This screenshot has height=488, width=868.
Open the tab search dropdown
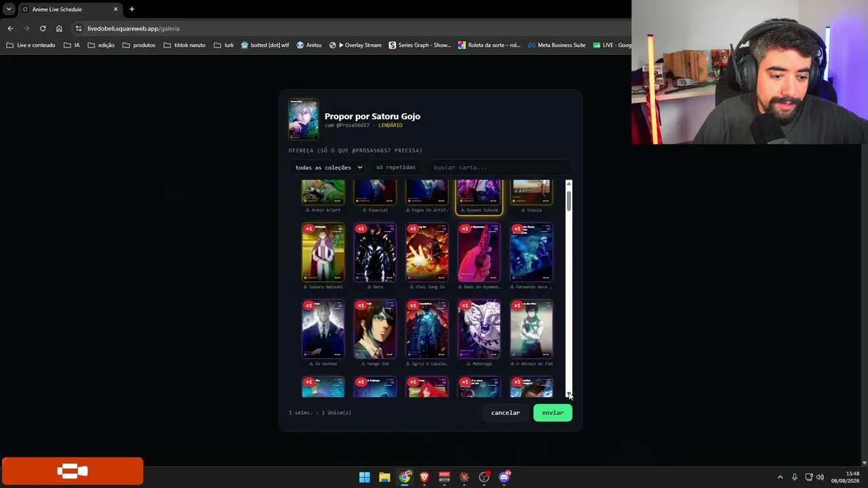pyautogui.click(x=9, y=9)
